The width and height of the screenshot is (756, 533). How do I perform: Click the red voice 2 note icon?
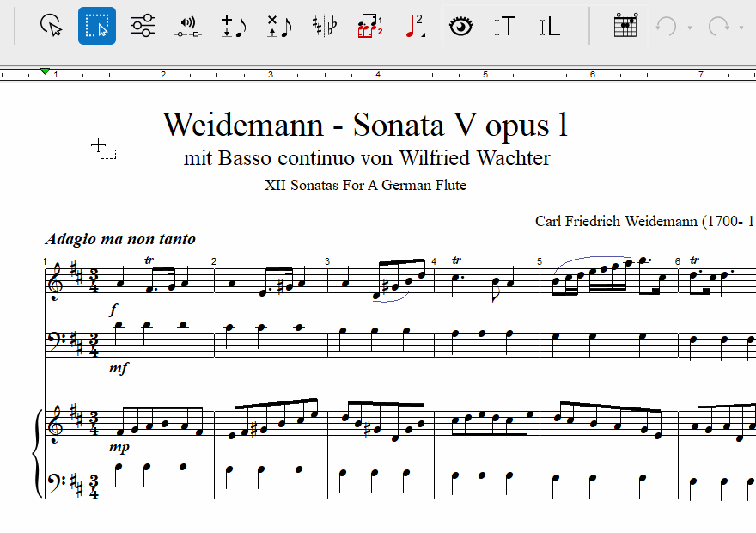pos(417,26)
